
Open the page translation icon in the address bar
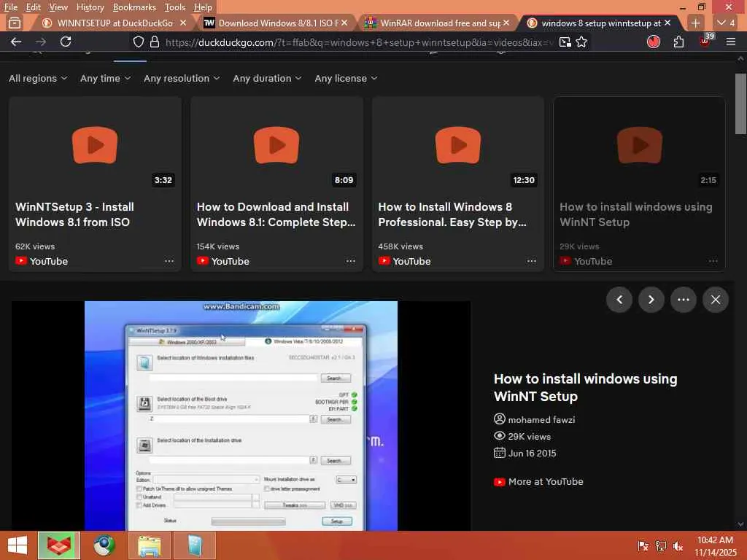point(565,42)
